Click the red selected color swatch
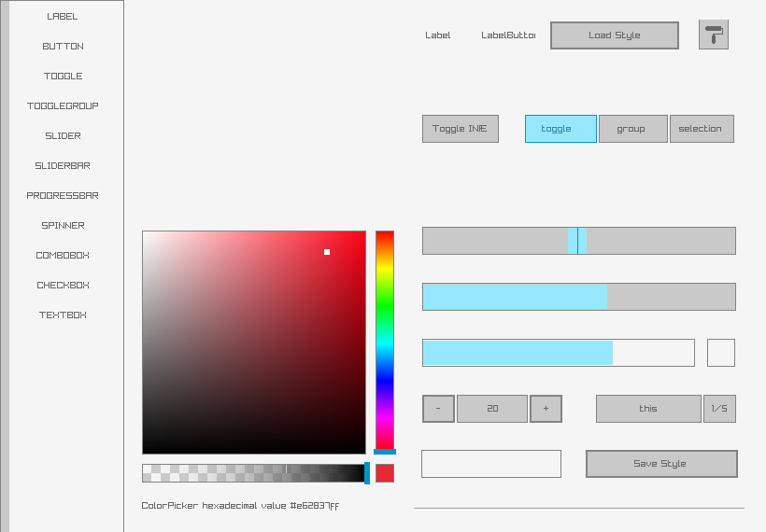The image size is (766, 532). [x=385, y=473]
